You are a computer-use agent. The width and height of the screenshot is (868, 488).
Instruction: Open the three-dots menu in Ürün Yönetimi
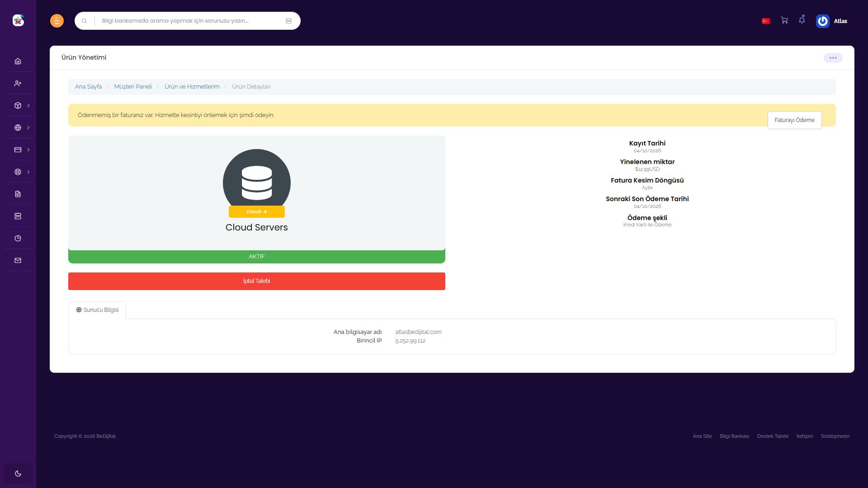tap(833, 58)
